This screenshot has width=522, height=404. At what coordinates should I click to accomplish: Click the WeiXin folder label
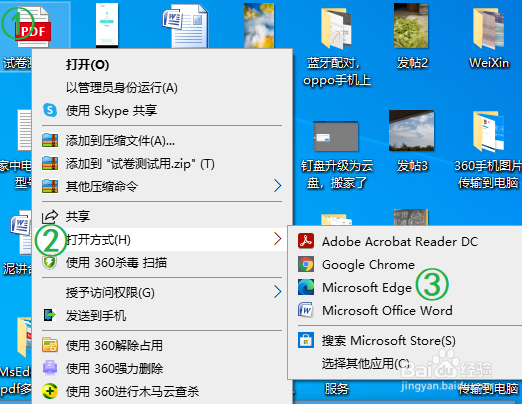(x=489, y=63)
